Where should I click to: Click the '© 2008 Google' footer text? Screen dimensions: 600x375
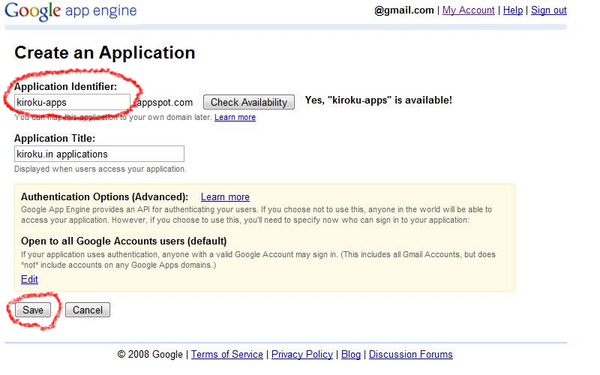pos(150,354)
